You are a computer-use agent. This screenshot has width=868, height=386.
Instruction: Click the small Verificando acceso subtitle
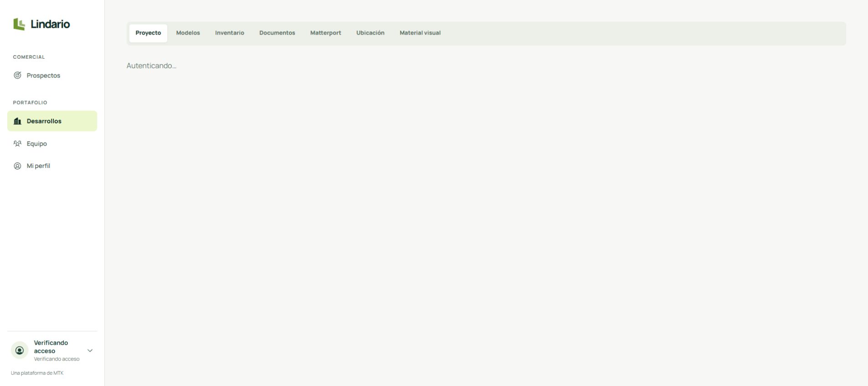click(56, 359)
